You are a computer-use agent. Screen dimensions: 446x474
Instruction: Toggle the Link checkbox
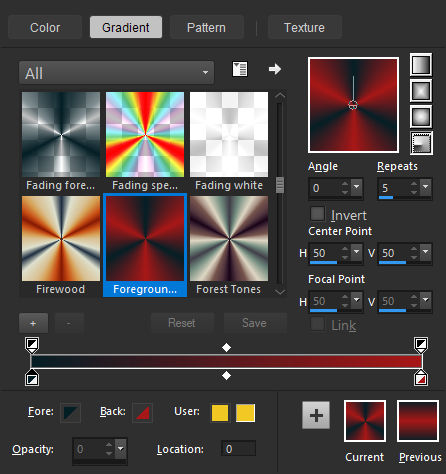(317, 324)
